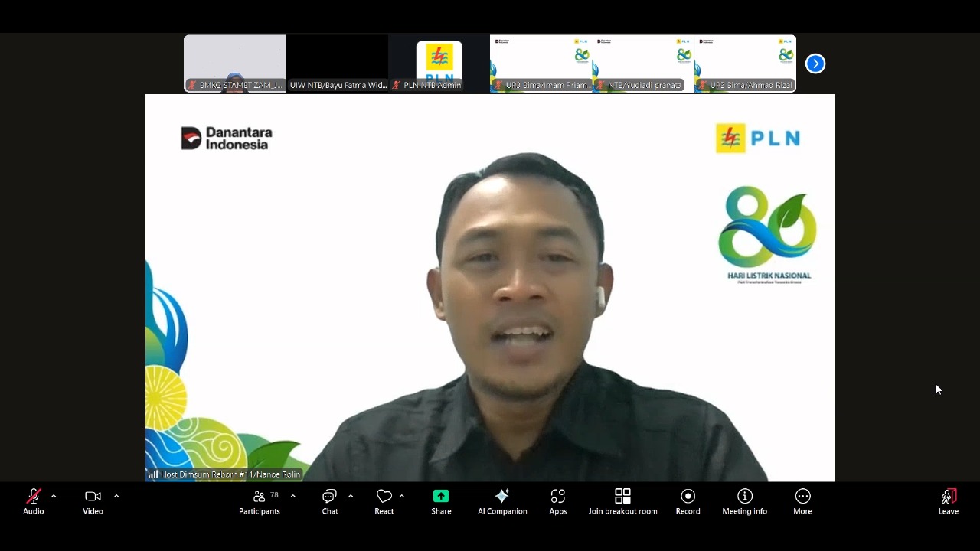Leave the meeting
980x551 pixels.
[948, 502]
